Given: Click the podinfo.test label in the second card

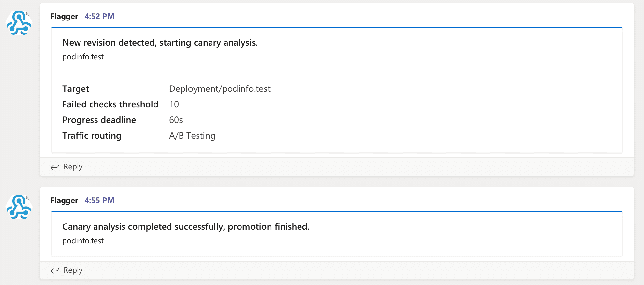Looking at the screenshot, I should 83,241.
